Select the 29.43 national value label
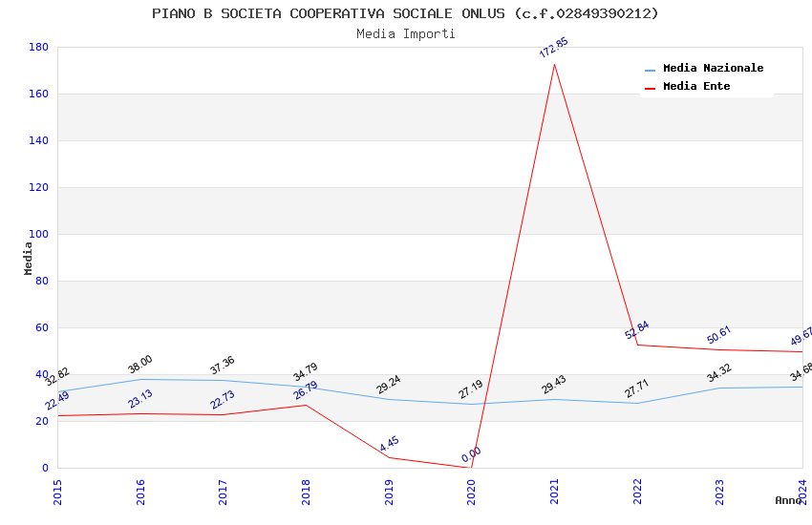This screenshot has height=525, width=812. pos(553,385)
